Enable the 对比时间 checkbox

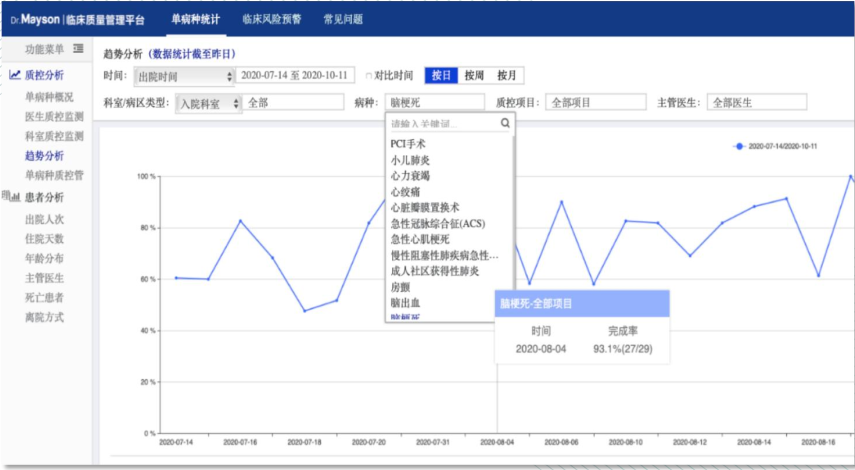(x=369, y=76)
